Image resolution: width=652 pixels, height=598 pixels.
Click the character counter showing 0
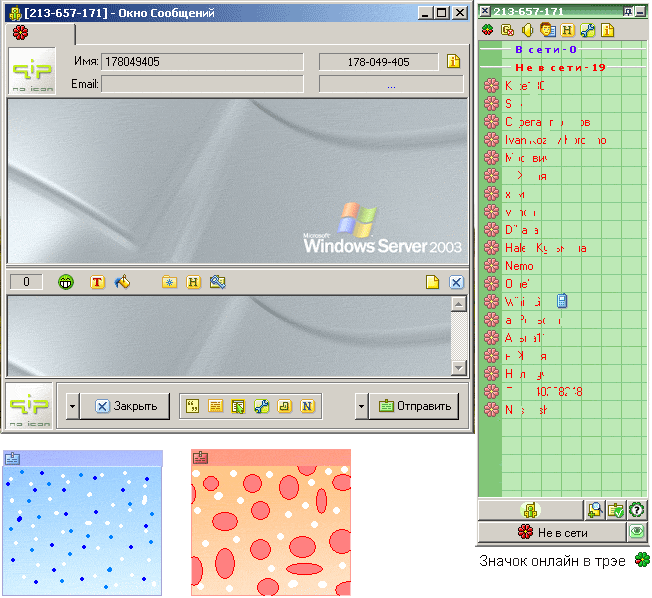(x=26, y=282)
